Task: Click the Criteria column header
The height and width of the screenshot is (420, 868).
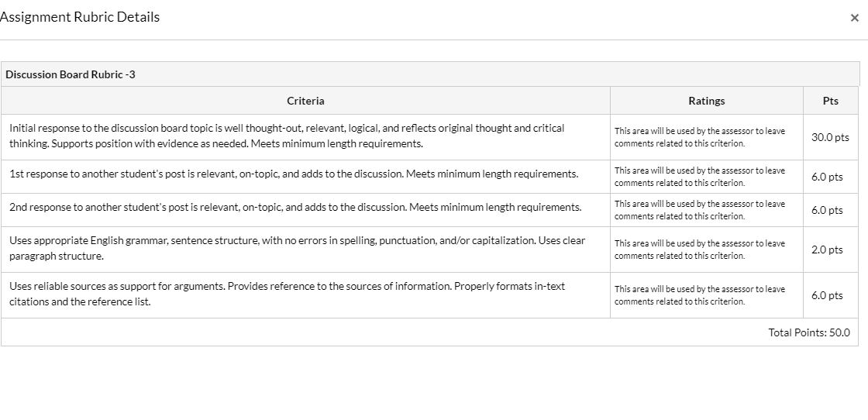Action: [305, 101]
